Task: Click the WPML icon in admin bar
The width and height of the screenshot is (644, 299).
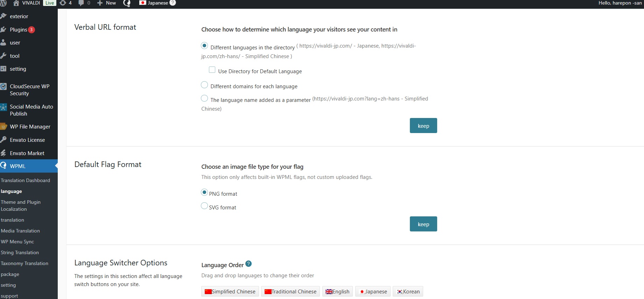Action: (127, 3)
